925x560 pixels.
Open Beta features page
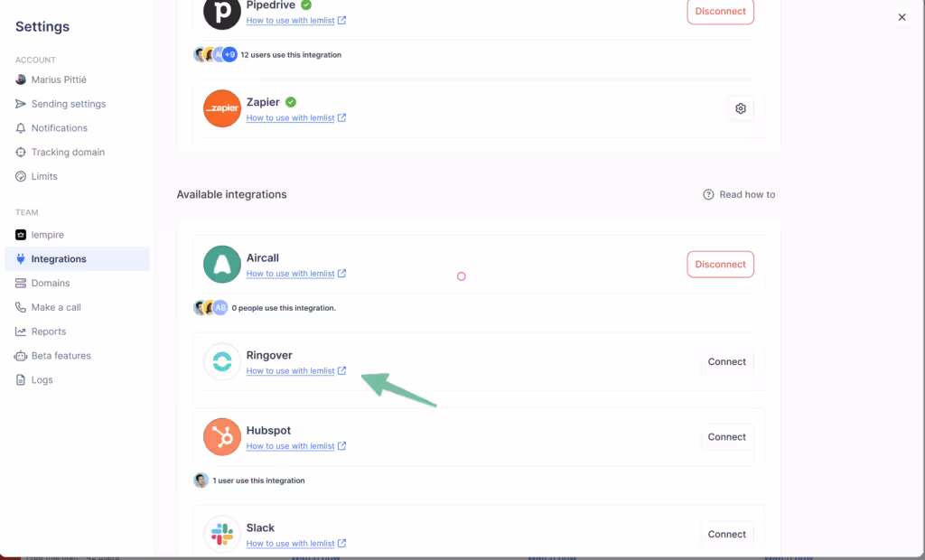61,356
